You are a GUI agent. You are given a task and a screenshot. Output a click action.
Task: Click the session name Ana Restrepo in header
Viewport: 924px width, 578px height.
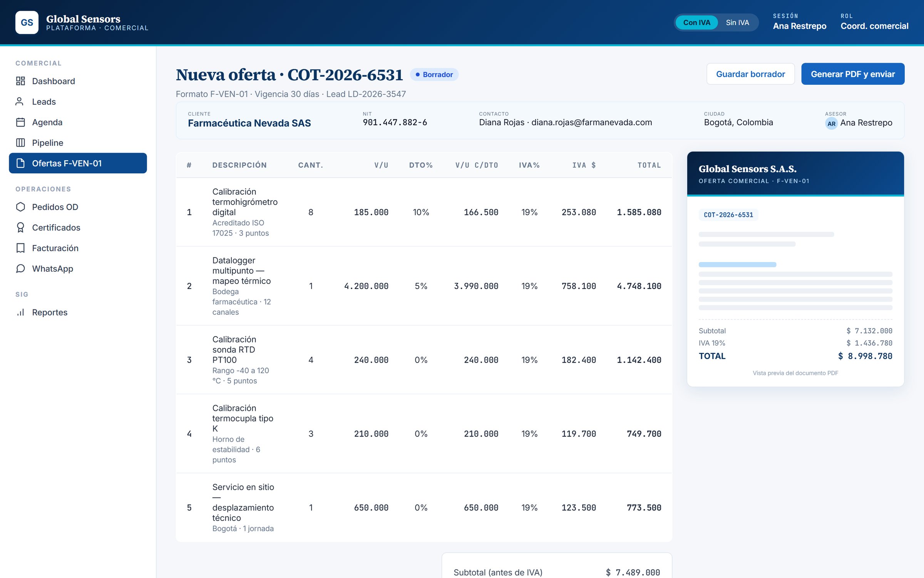[x=800, y=26]
